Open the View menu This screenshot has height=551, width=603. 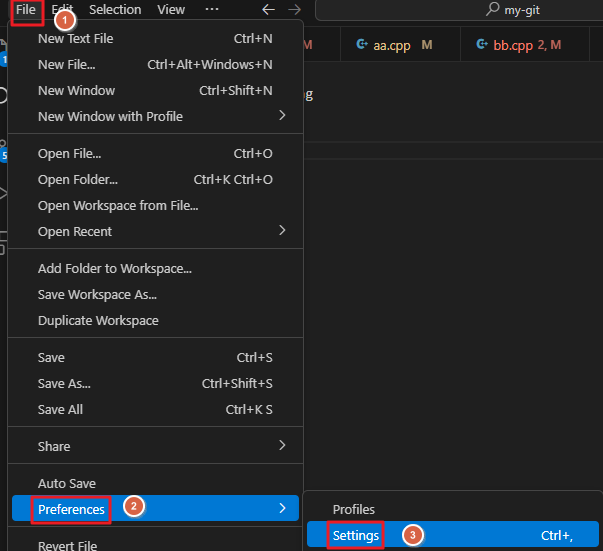click(x=171, y=10)
